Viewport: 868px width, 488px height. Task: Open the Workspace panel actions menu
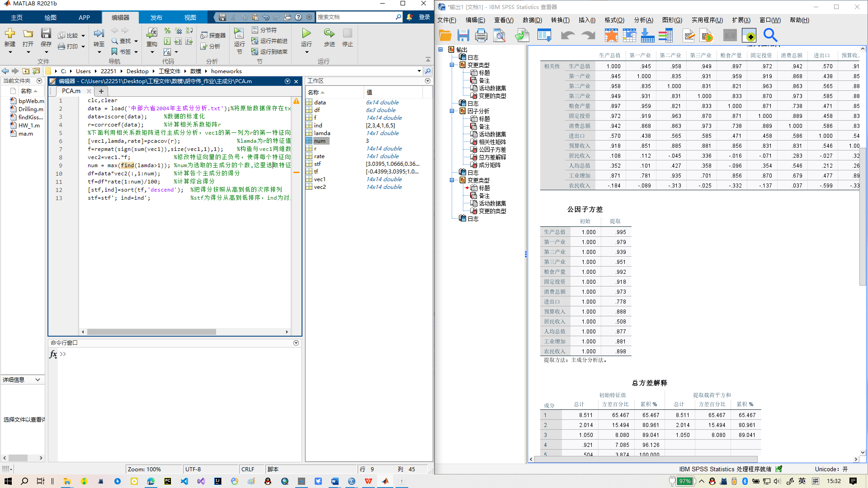coord(428,81)
